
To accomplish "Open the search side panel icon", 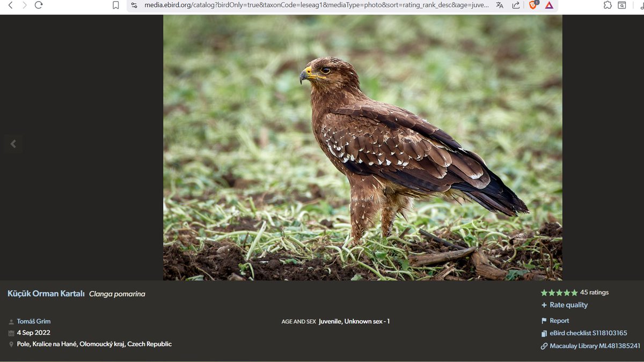I will [623, 5].
